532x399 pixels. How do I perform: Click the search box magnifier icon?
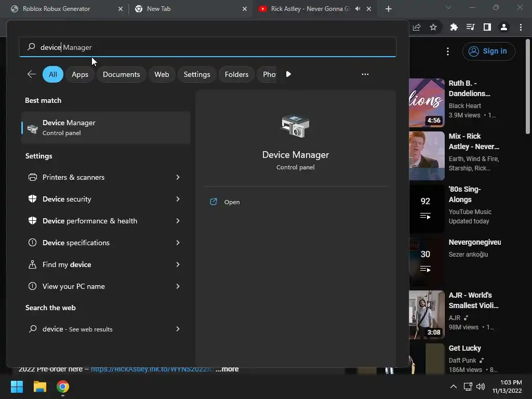coord(31,47)
